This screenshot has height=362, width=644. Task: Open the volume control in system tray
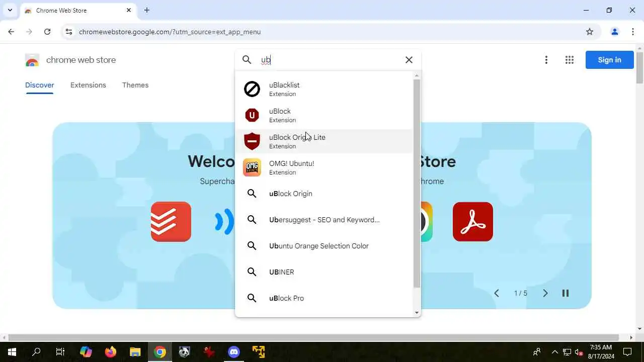579,352
